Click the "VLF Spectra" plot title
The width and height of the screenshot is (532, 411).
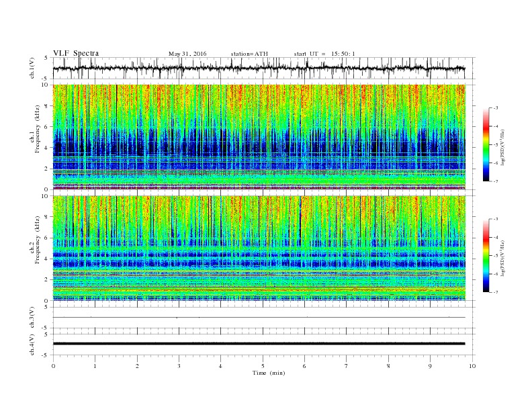[x=76, y=53]
